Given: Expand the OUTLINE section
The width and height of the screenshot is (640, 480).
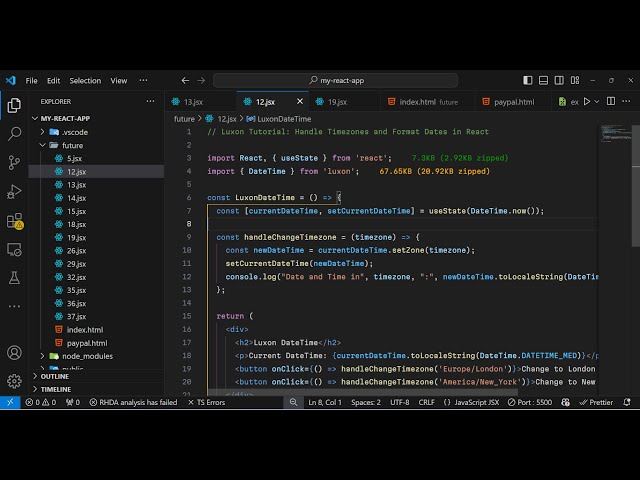Looking at the screenshot, I should point(55,376).
